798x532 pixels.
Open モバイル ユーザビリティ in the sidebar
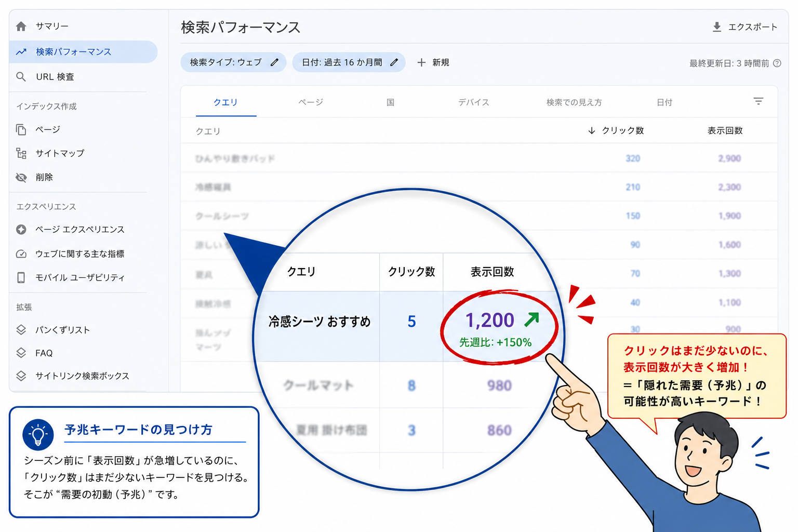(80, 278)
